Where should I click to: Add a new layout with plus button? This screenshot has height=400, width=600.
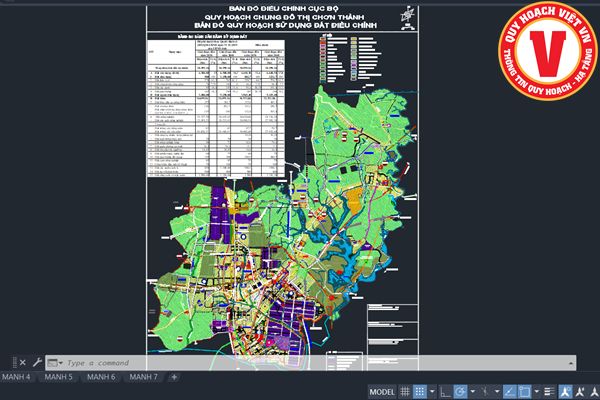point(174,377)
